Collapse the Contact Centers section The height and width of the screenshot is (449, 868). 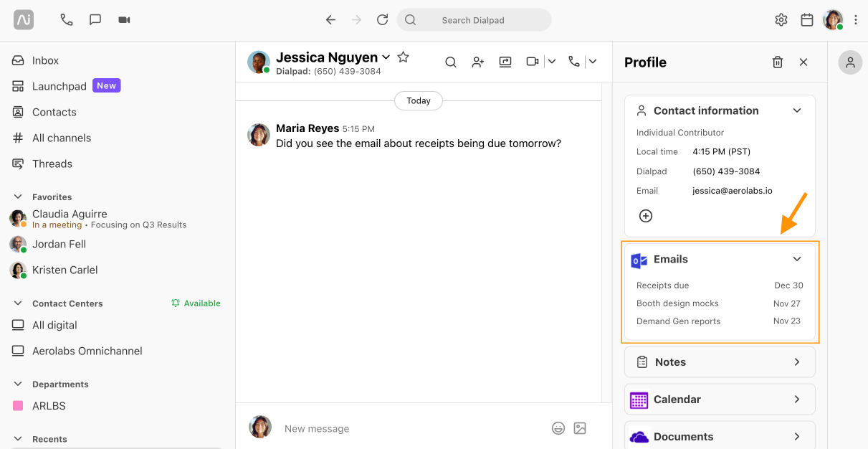(x=18, y=303)
